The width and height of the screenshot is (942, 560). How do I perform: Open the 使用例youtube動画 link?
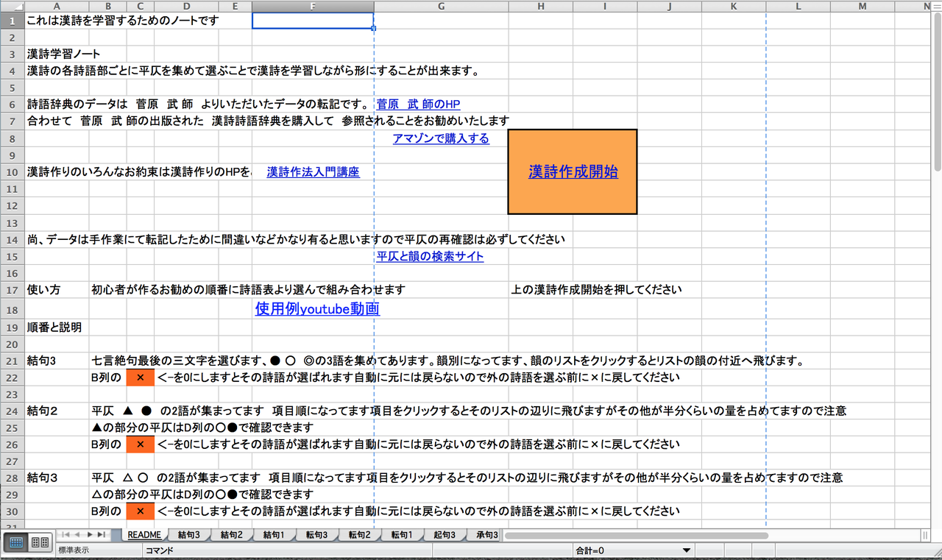coord(318,308)
